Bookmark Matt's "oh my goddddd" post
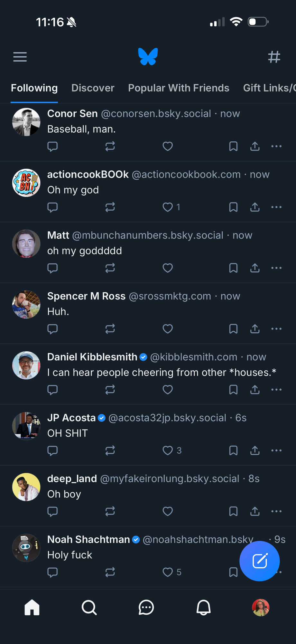Screen dimensions: 296x644 [x=233, y=268]
